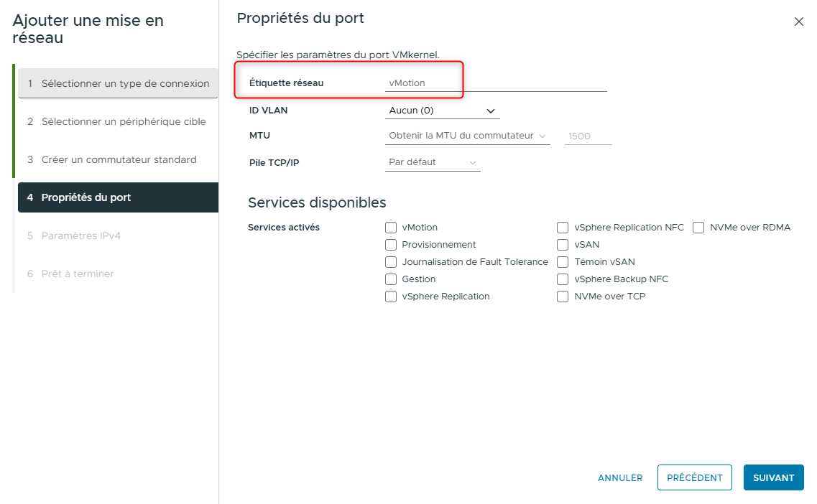Screen dimensions: 817x504
Task: Enable NVMe over RDMA
Action: [698, 227]
